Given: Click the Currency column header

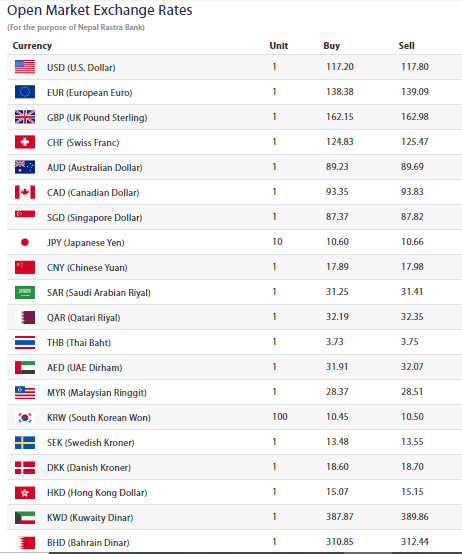Looking at the screenshot, I should [x=32, y=46].
